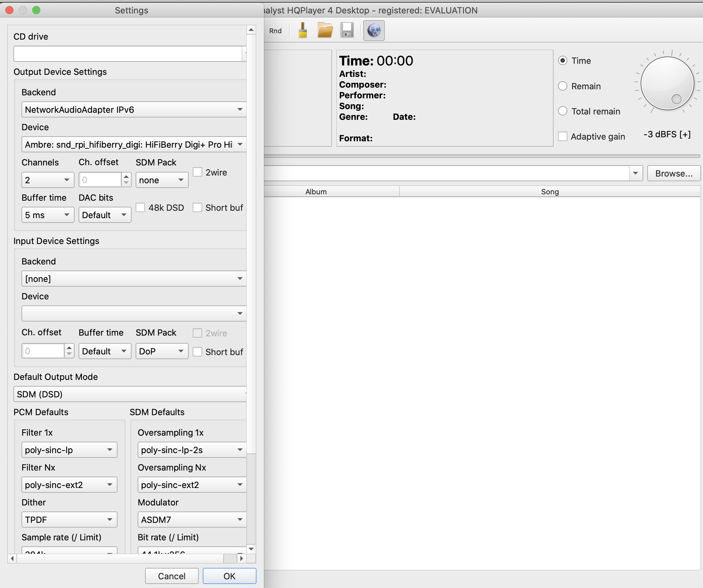Click the Song column header
Viewport: 703px width, 588px height.
[x=550, y=192]
